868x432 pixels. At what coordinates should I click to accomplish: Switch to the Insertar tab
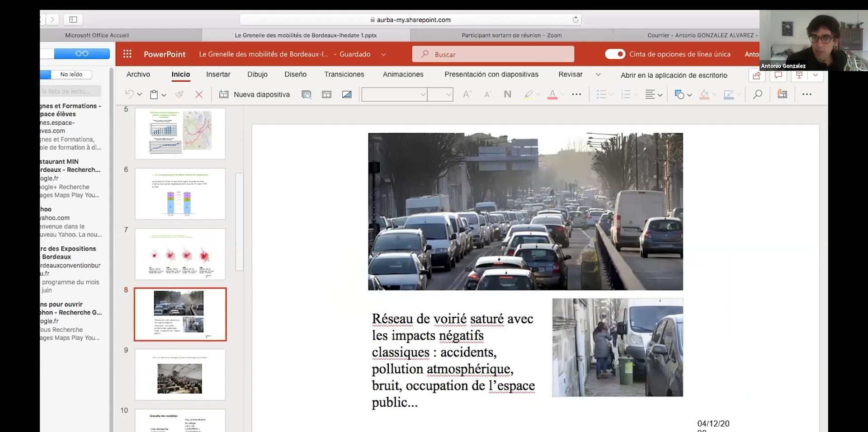tap(218, 75)
